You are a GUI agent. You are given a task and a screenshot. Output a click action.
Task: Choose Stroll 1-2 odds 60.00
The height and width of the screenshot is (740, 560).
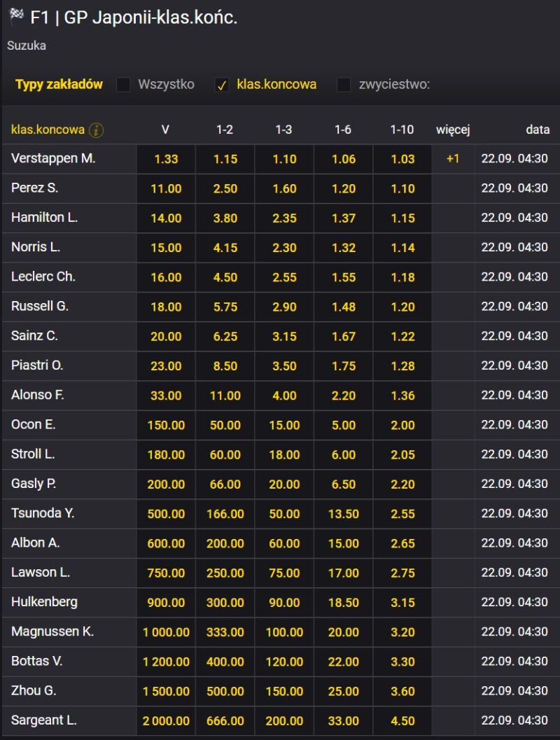225,454
